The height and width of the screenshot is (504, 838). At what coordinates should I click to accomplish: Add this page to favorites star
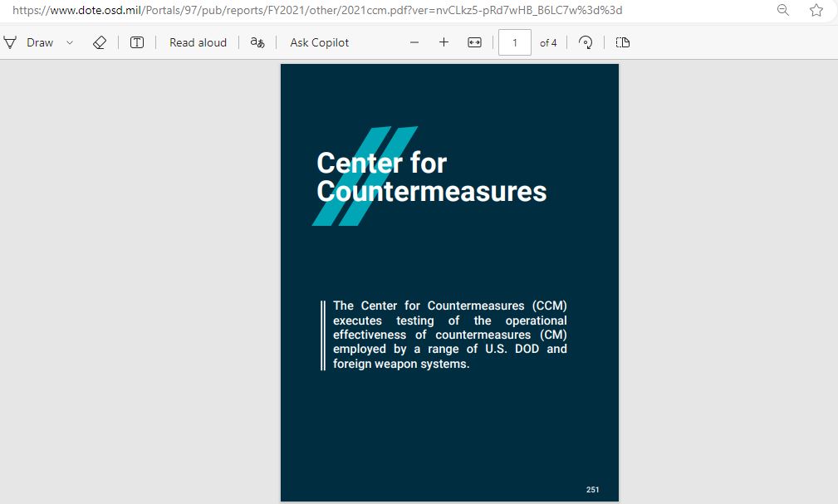(x=816, y=10)
